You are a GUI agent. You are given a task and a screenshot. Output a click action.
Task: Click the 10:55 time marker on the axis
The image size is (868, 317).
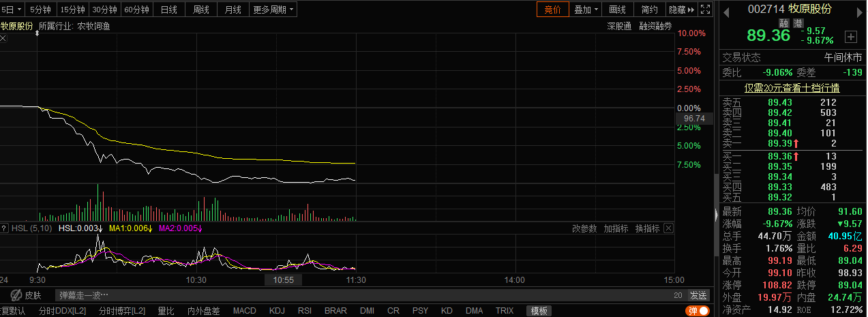tap(283, 280)
